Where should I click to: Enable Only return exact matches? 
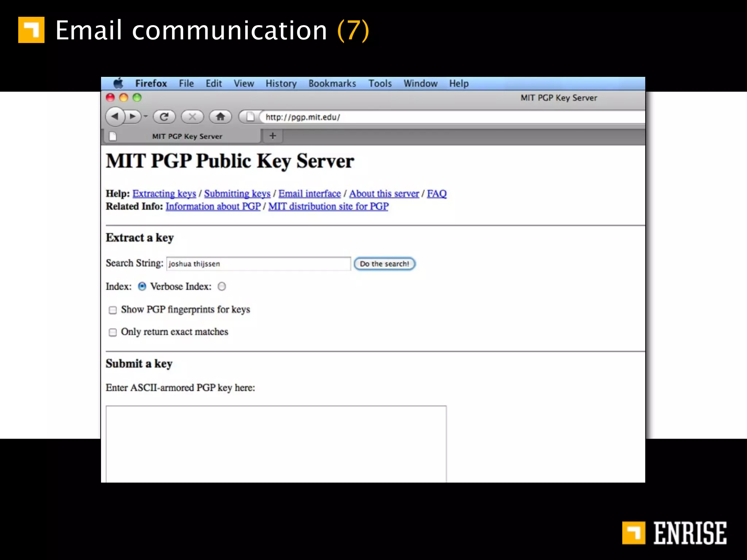(x=113, y=332)
